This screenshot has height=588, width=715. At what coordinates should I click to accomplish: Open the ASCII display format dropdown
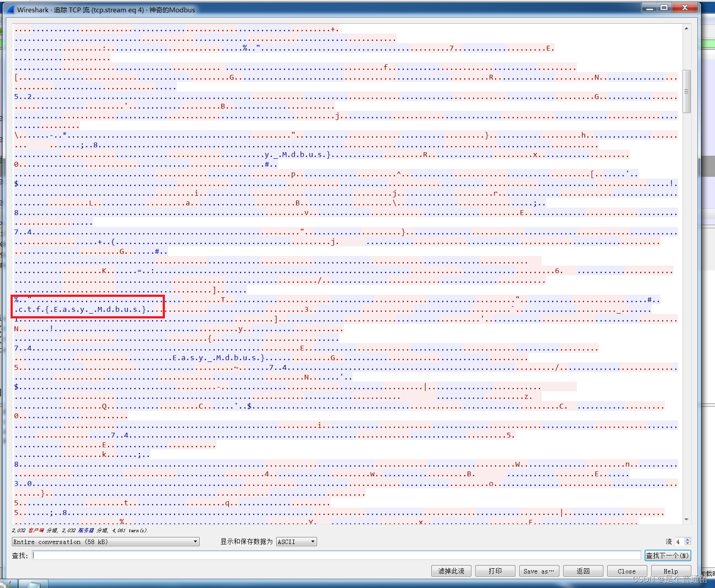(296, 542)
